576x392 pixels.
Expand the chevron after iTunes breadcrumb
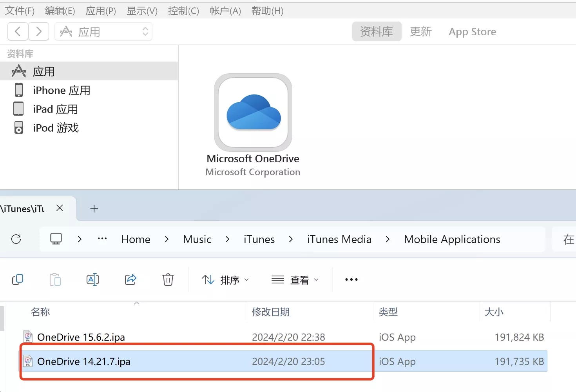point(291,239)
